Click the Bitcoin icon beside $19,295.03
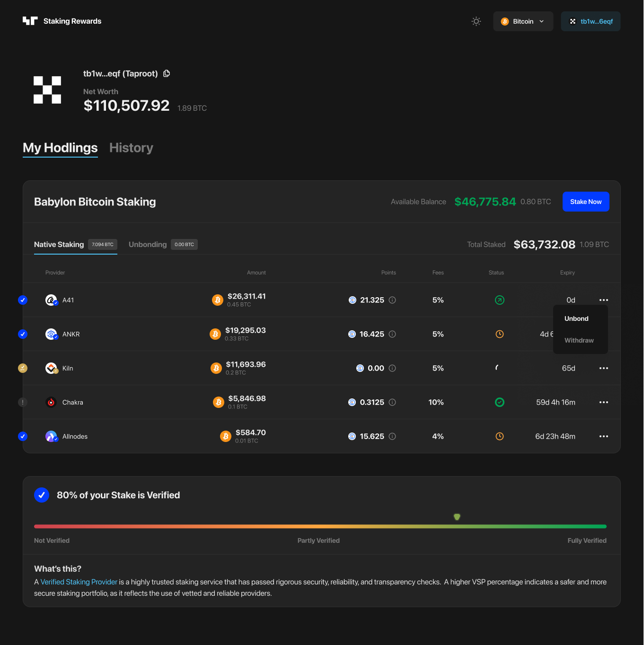Screen dimensions: 644x645 click(215, 334)
